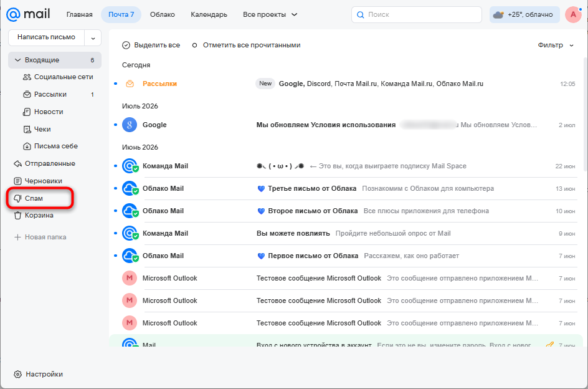Toggle unread dot on Третье письмо от Облака
Image resolution: width=588 pixels, height=389 pixels.
115,188
